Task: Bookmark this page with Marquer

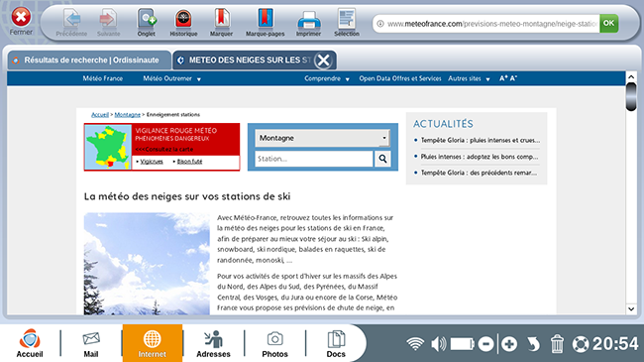Action: pyautogui.click(x=221, y=22)
